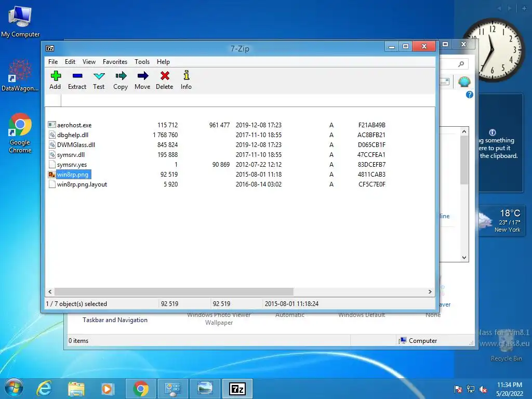Click CRC value F21AB49B

coord(372,125)
